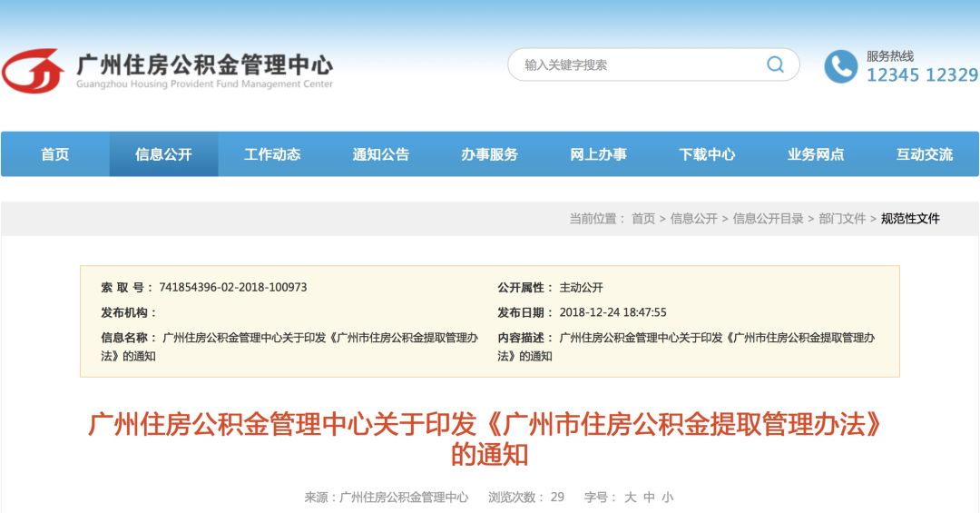The height and width of the screenshot is (513, 980).
Task: Click the 部门文件 breadcrumb link
Action: point(842,218)
